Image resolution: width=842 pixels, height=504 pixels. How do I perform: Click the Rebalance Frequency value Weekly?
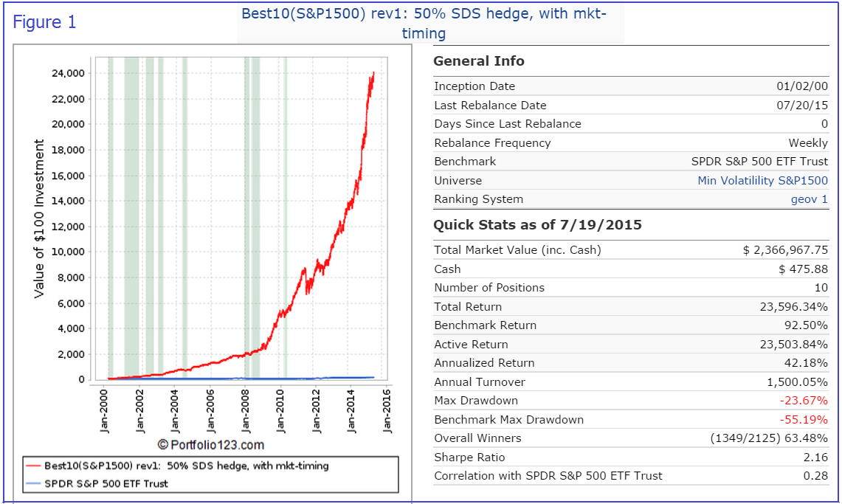click(808, 142)
